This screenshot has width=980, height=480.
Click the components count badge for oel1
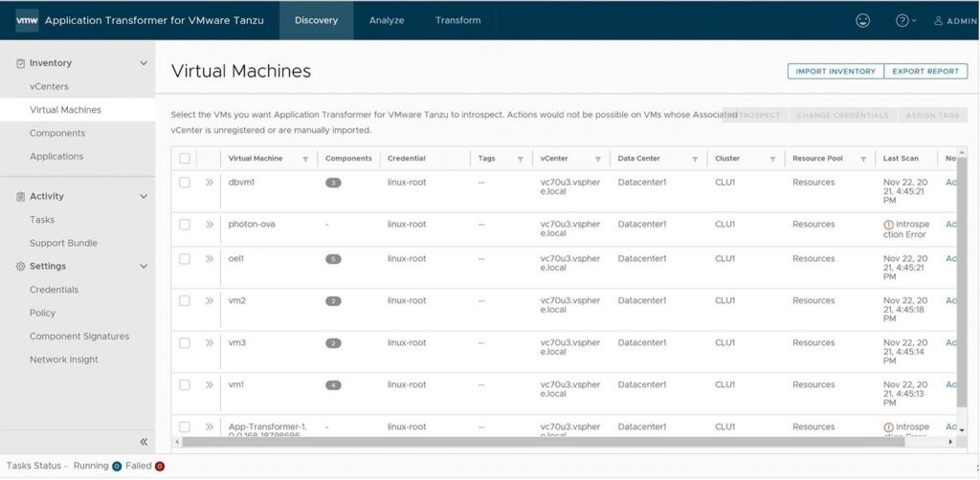click(334, 259)
